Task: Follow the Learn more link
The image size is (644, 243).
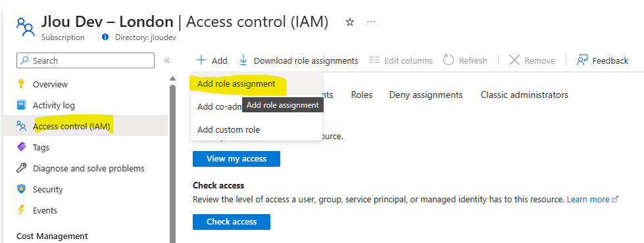Action: coord(588,200)
